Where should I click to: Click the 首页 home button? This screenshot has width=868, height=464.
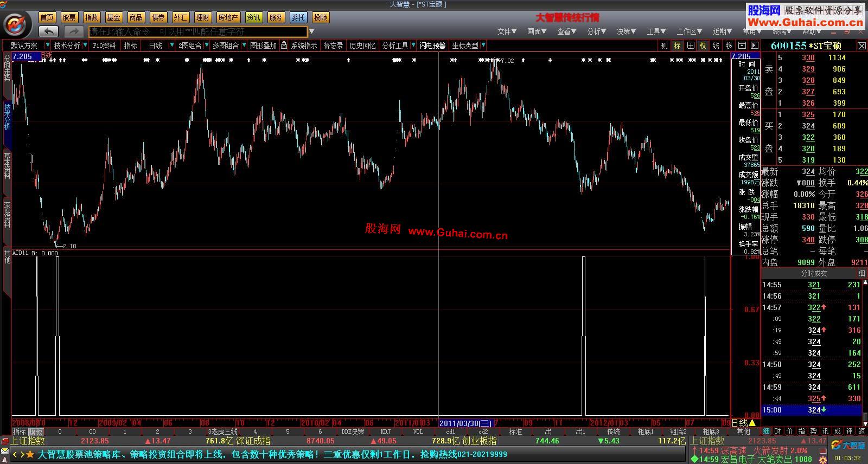click(x=47, y=17)
